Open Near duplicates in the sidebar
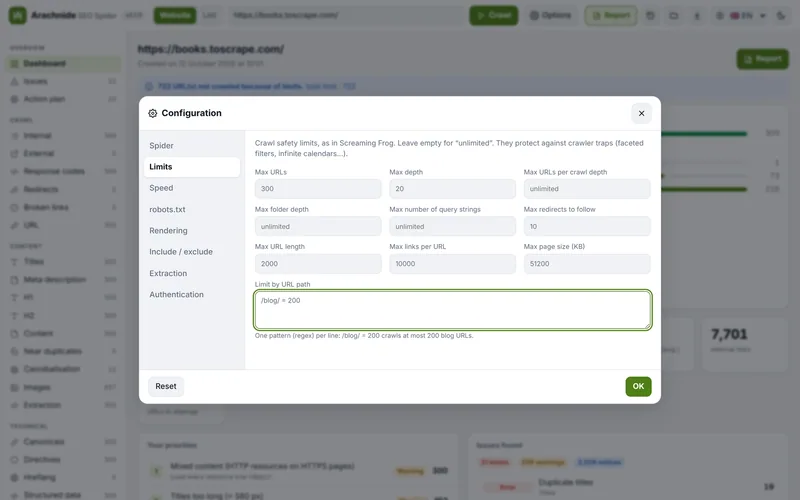 pyautogui.click(x=64, y=352)
